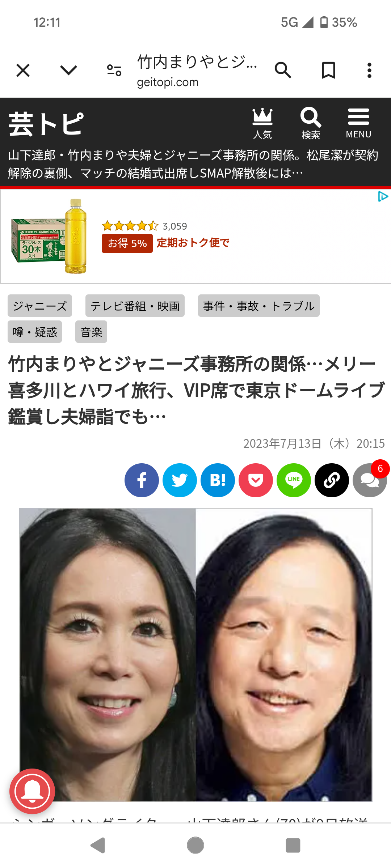This screenshot has height=868, width=391.
Task: Open browser three-dot overflow menu
Action: pyautogui.click(x=369, y=70)
